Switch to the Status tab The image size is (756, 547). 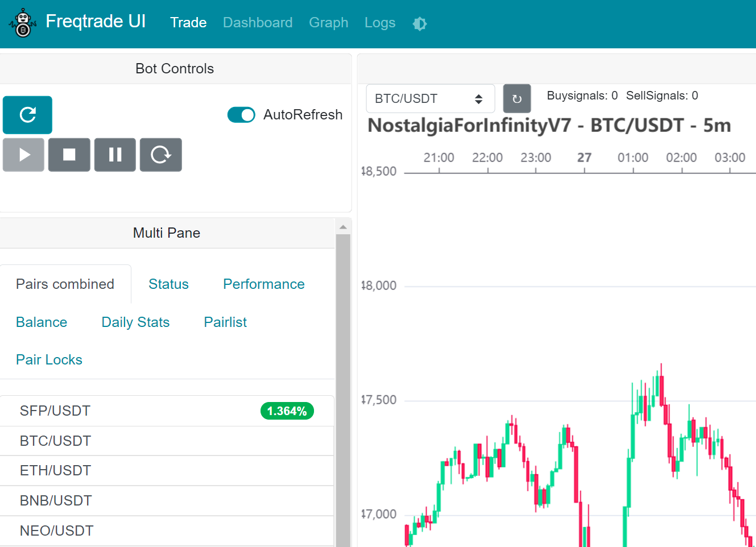tap(168, 284)
